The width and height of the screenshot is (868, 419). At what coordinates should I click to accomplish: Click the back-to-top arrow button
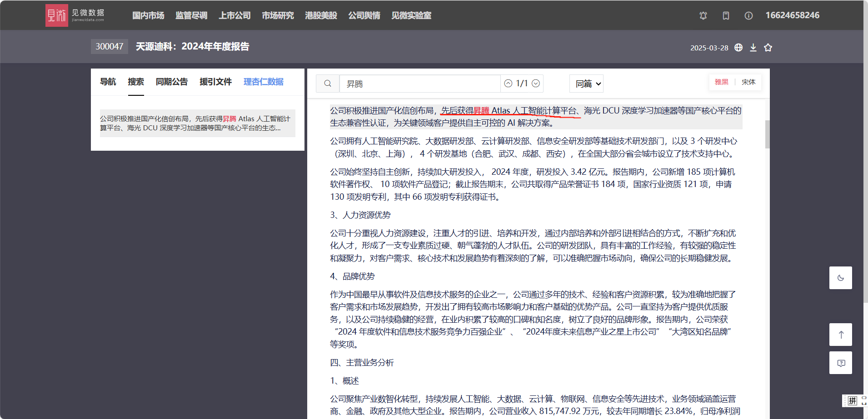[x=840, y=335]
